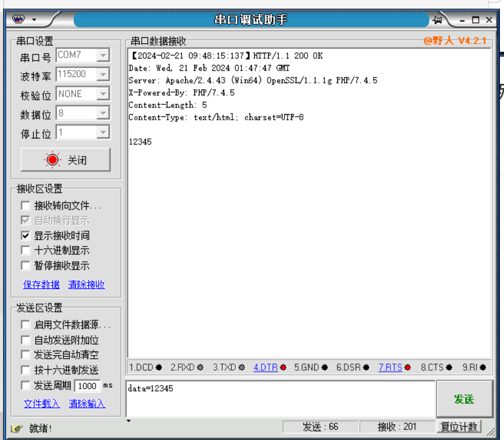This screenshot has width=504, height=440.
Task: Click the 2.RXD signal indicator
Action: [187, 367]
